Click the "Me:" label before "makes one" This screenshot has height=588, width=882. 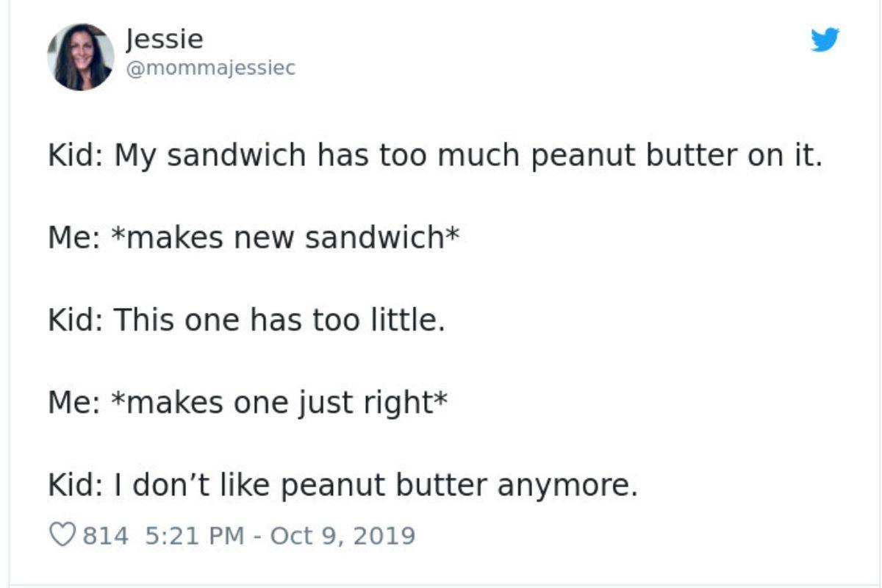pos(73,403)
